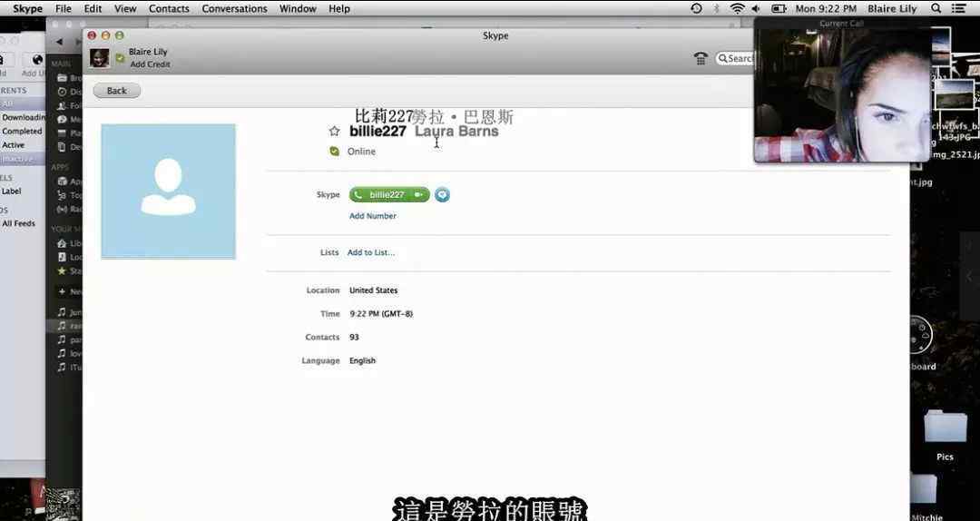The height and width of the screenshot is (521, 980).
Task: Click the back arrow in the dark window behind Skype
Action: (59, 42)
